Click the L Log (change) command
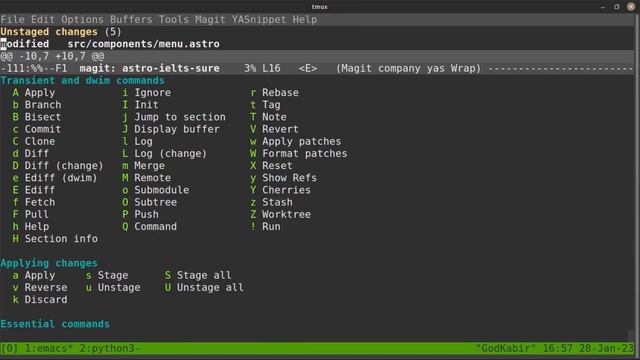Viewport: 640px width, 360px height. [x=164, y=153]
